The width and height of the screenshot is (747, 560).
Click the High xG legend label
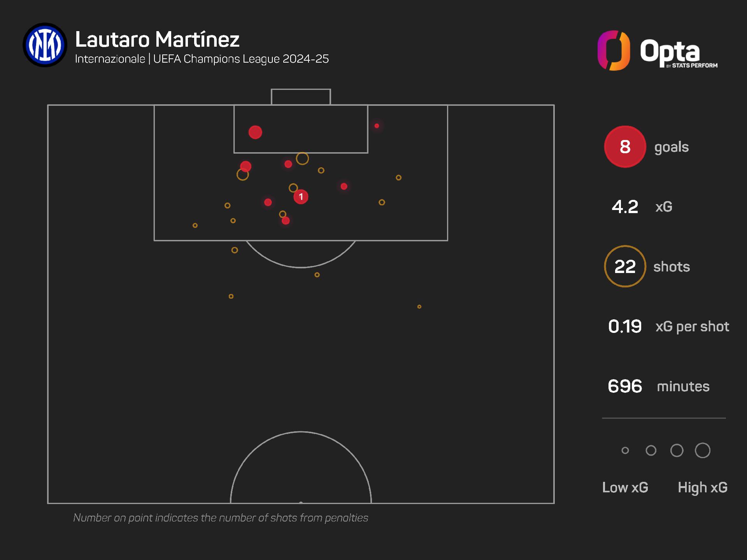(x=703, y=487)
